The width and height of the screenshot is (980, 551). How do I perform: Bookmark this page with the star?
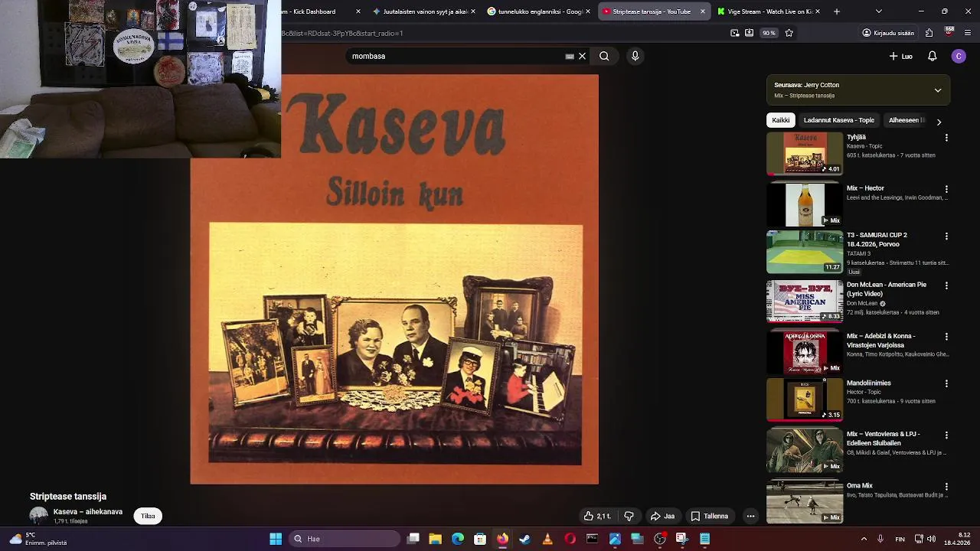(789, 33)
